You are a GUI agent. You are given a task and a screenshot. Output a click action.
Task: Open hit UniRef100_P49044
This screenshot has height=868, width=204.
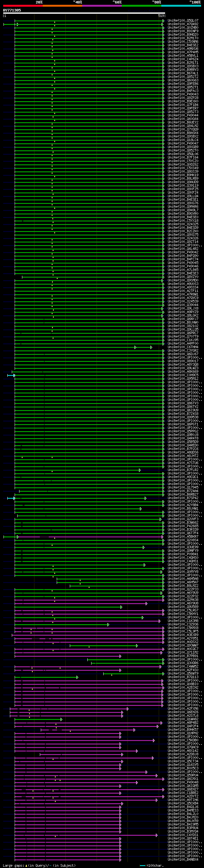click(183, 115)
